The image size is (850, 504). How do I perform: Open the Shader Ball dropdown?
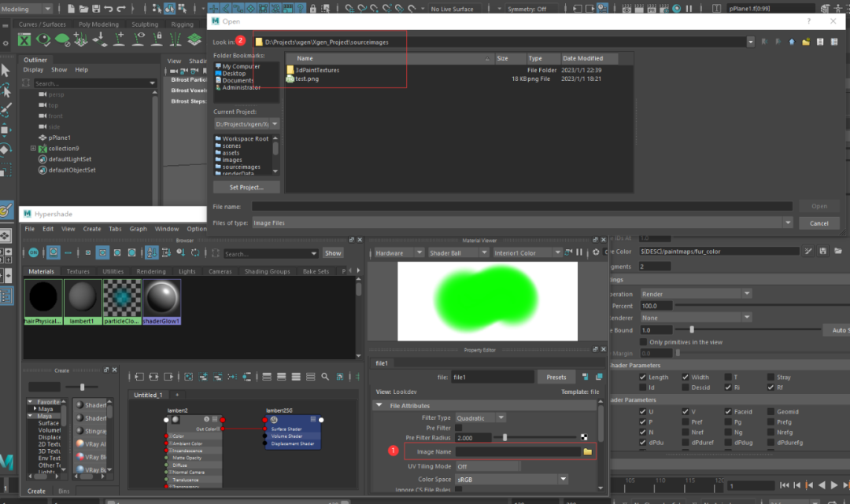coord(457,253)
